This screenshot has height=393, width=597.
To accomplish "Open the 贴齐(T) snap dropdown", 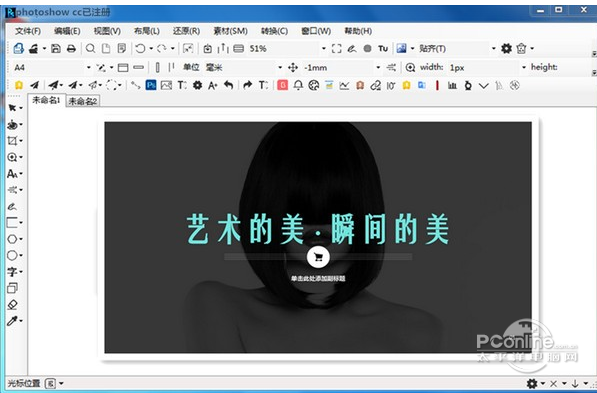I will point(493,48).
